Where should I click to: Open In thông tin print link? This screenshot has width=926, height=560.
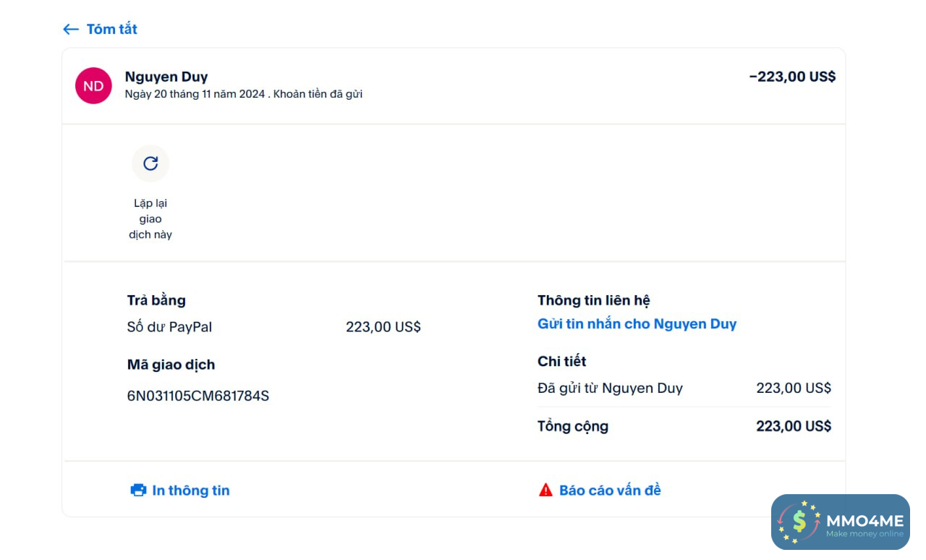pos(191,491)
